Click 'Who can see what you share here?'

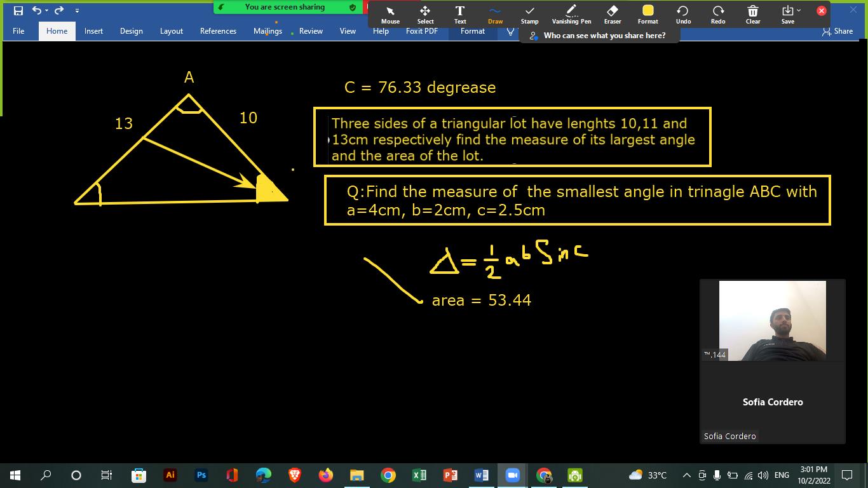604,36
